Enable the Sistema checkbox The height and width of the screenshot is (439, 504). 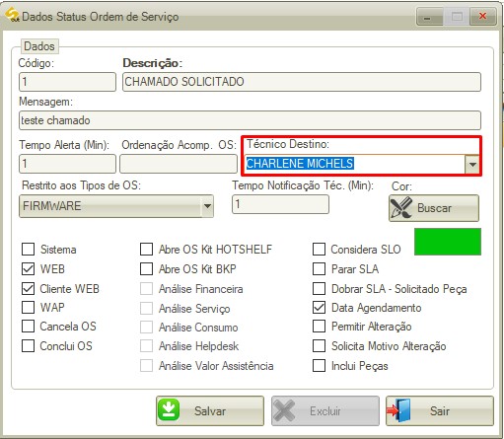coord(28,249)
